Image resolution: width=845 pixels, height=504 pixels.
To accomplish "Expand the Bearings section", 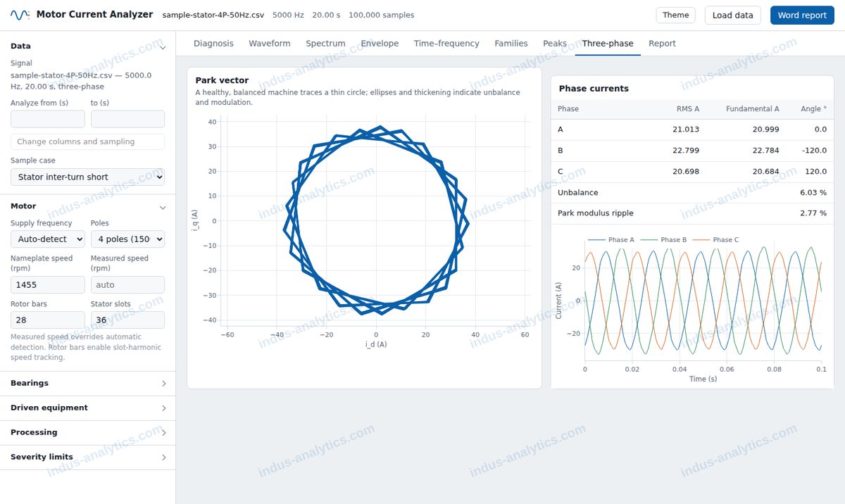I will click(x=87, y=384).
